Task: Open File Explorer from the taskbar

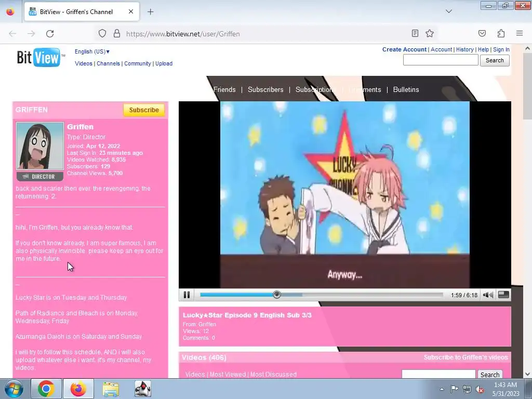Action: pos(111,389)
